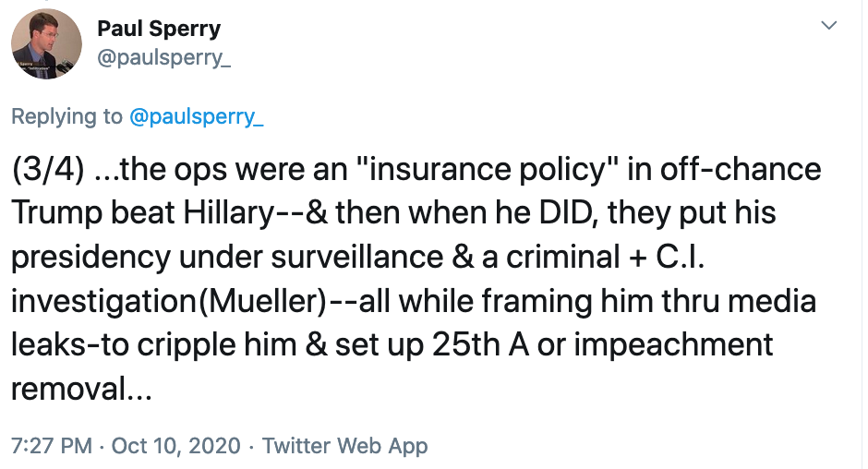Click the Oct 10, 2020 date
This screenshot has width=868, height=469.
point(176,446)
